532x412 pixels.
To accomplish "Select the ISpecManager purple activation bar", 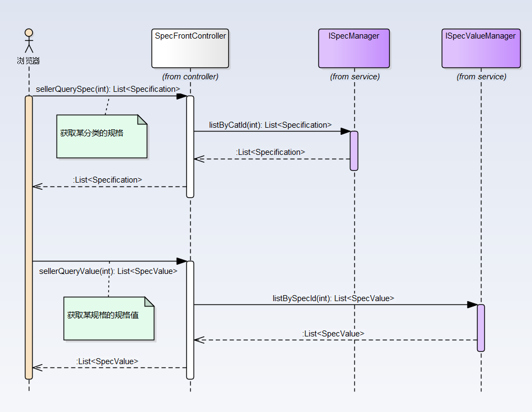I will [354, 151].
